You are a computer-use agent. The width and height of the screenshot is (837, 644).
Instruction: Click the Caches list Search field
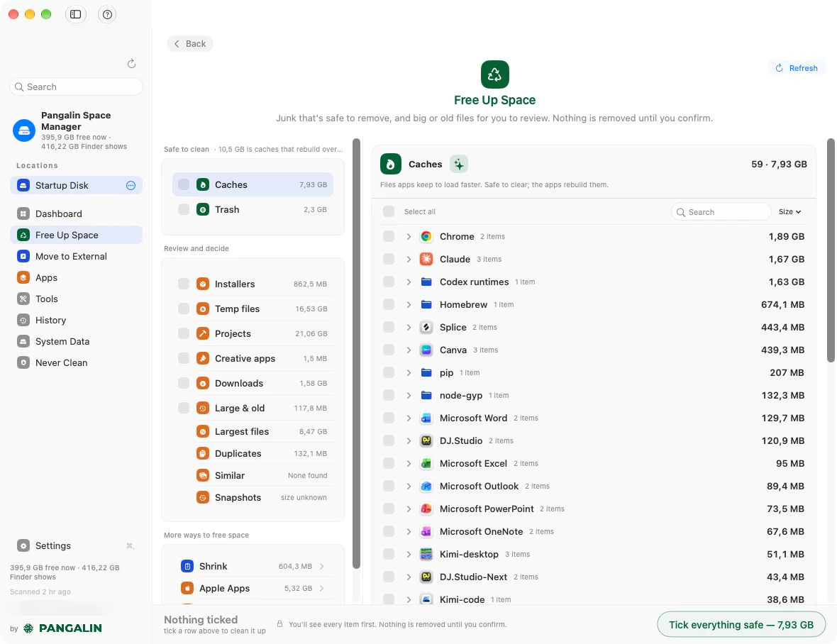coord(721,212)
